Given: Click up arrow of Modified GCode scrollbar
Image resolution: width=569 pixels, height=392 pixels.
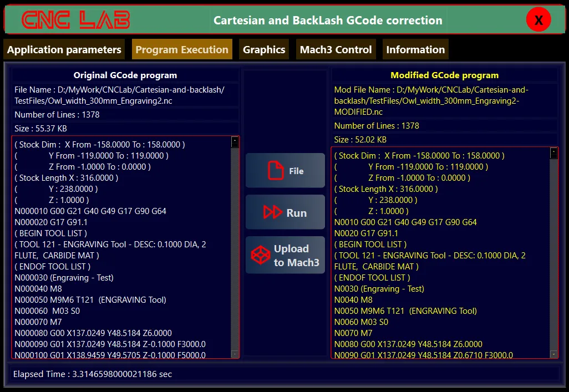Looking at the screenshot, I should (553, 153).
